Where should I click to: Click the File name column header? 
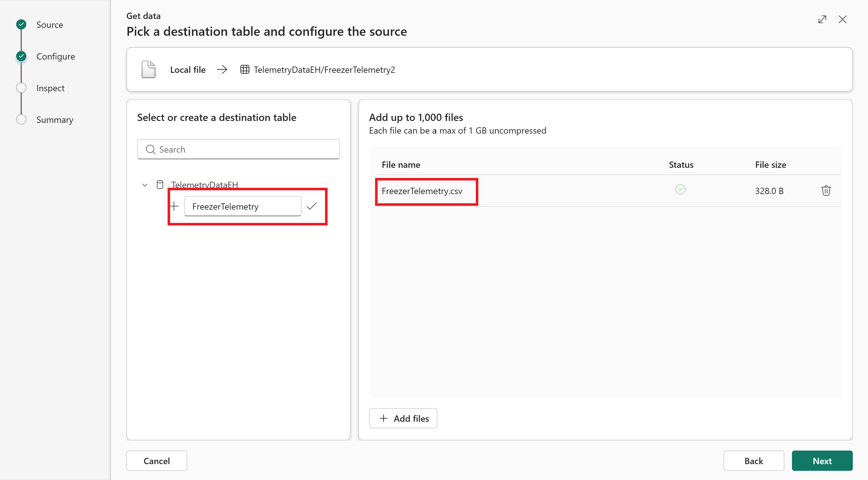401,165
